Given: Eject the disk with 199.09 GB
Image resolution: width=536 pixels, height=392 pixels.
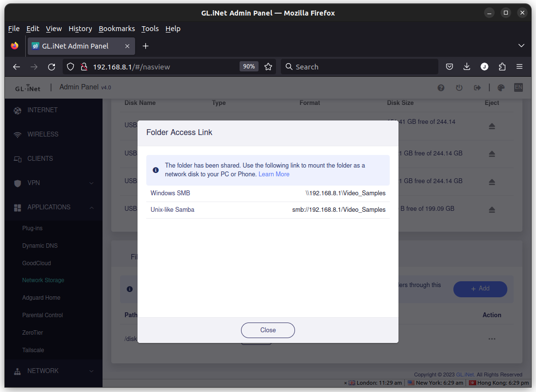Looking at the screenshot, I should (492, 209).
